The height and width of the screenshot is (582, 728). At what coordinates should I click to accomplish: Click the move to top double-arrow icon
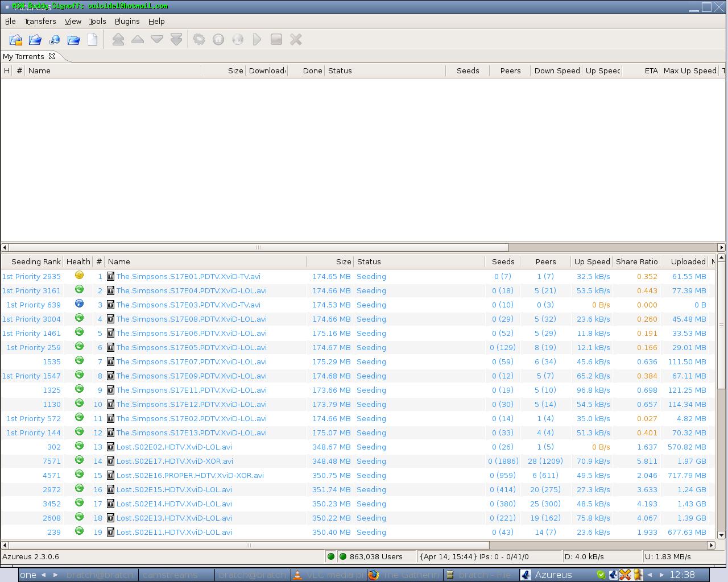pyautogui.click(x=118, y=39)
